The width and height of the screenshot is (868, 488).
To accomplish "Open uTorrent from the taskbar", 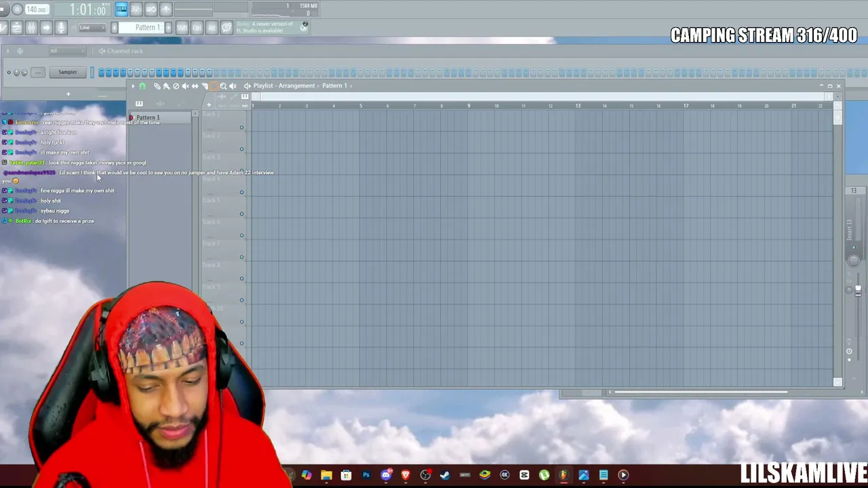I will pyautogui.click(x=544, y=475).
